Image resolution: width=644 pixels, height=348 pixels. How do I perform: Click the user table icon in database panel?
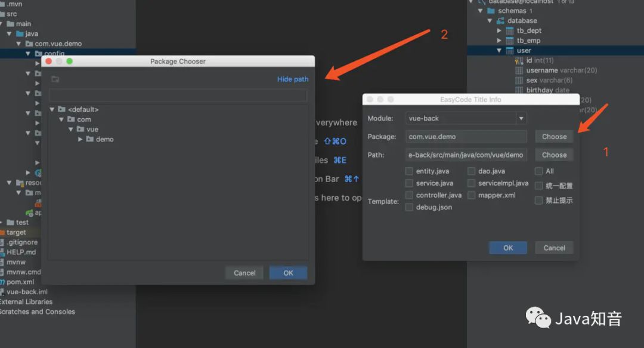pos(510,50)
